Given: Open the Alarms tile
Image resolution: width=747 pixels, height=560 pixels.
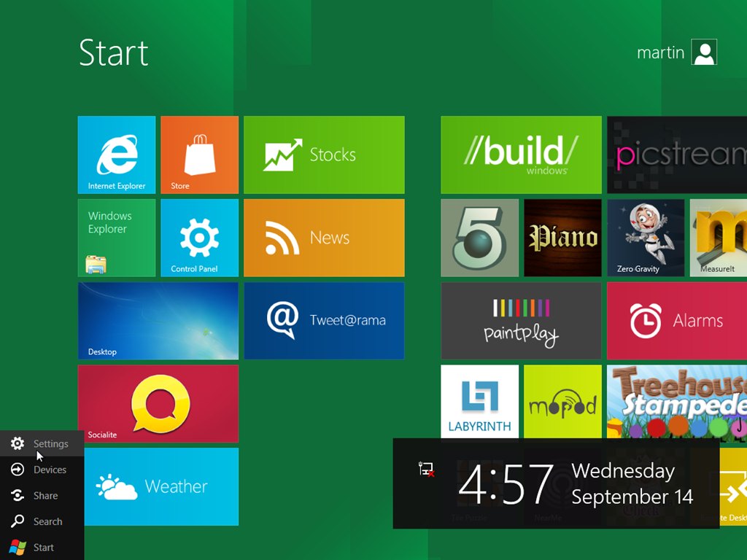Looking at the screenshot, I should [x=677, y=321].
